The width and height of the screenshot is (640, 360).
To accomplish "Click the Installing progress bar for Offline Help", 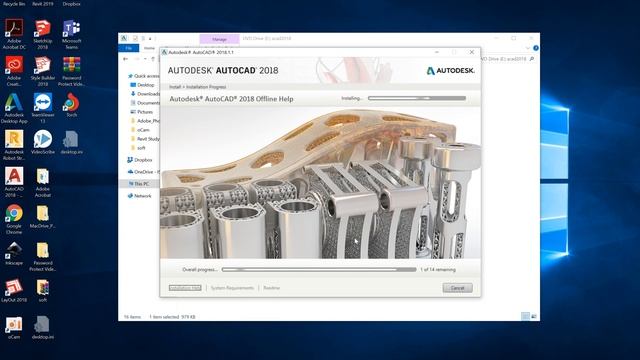I will click(x=417, y=98).
